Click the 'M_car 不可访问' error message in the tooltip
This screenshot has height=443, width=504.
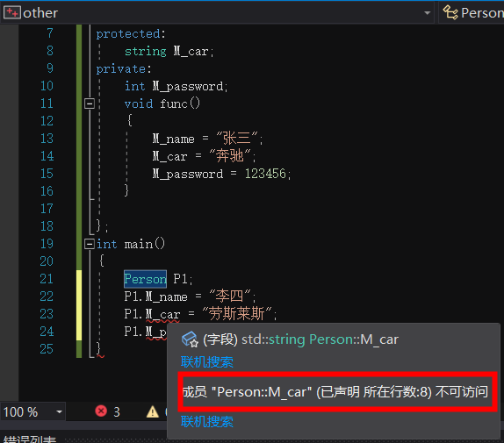click(335, 391)
